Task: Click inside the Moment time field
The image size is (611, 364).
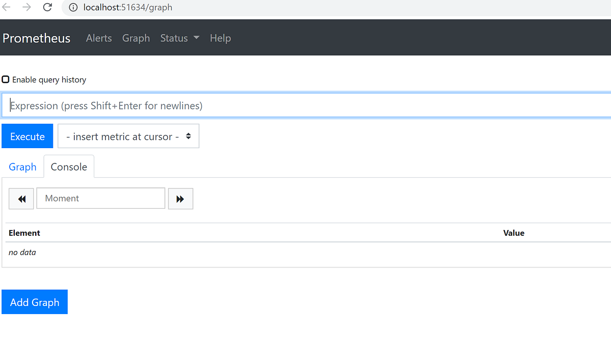Action: 100,198
